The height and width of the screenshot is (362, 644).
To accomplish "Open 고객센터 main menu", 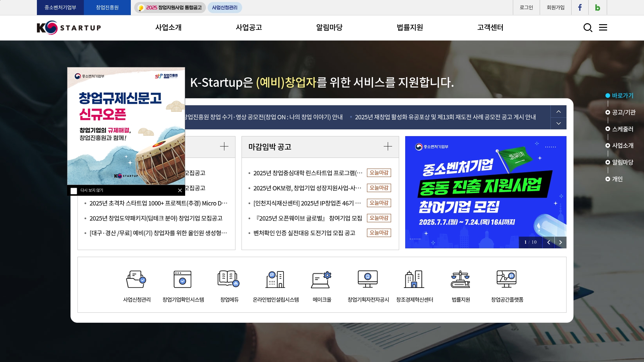I will coord(490,27).
